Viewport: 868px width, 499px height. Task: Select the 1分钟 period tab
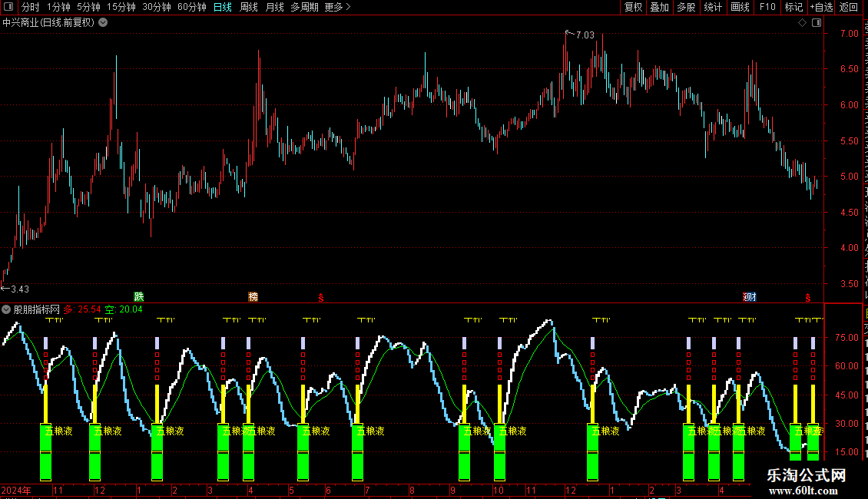[x=58, y=7]
